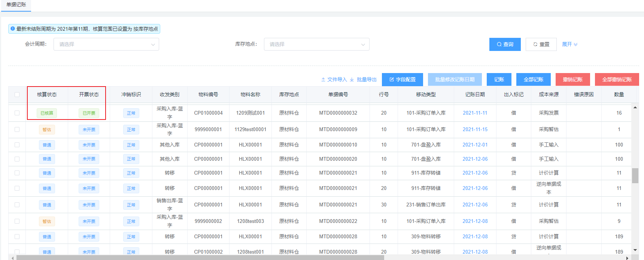Click the 全部记账 button

click(533, 79)
